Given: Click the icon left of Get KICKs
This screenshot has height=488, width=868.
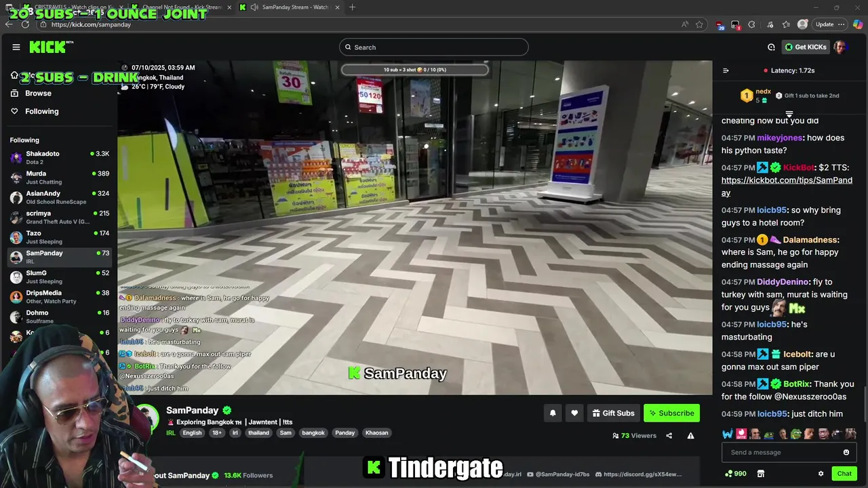Looking at the screenshot, I should coord(771,47).
